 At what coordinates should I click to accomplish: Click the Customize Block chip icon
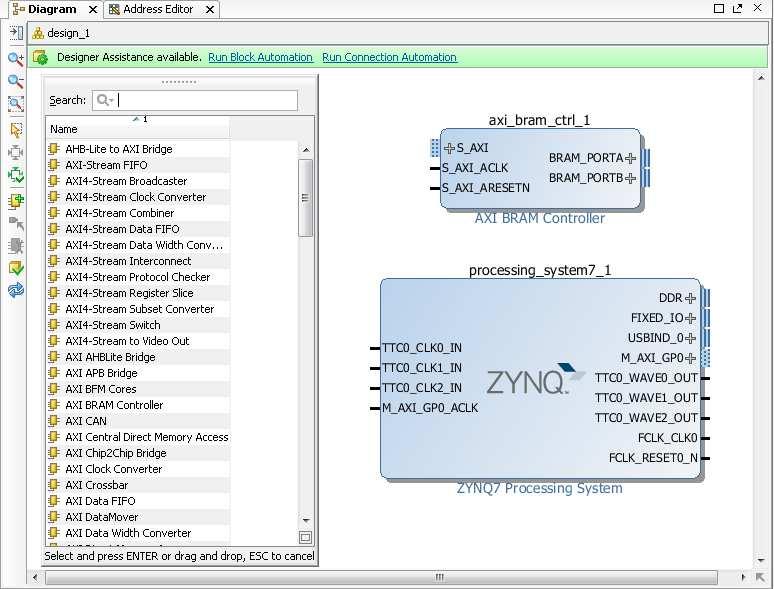tap(16, 245)
